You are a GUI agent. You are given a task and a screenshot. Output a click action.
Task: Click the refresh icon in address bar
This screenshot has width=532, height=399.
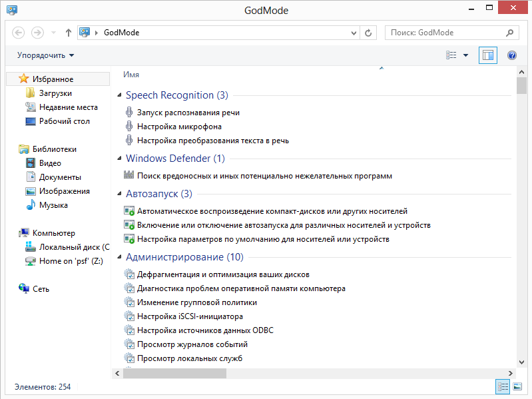[x=369, y=32]
